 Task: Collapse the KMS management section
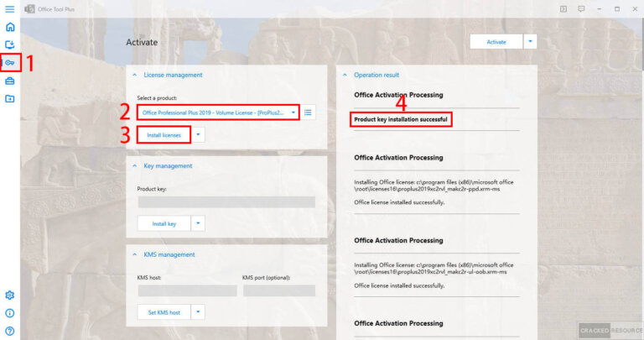coord(135,254)
